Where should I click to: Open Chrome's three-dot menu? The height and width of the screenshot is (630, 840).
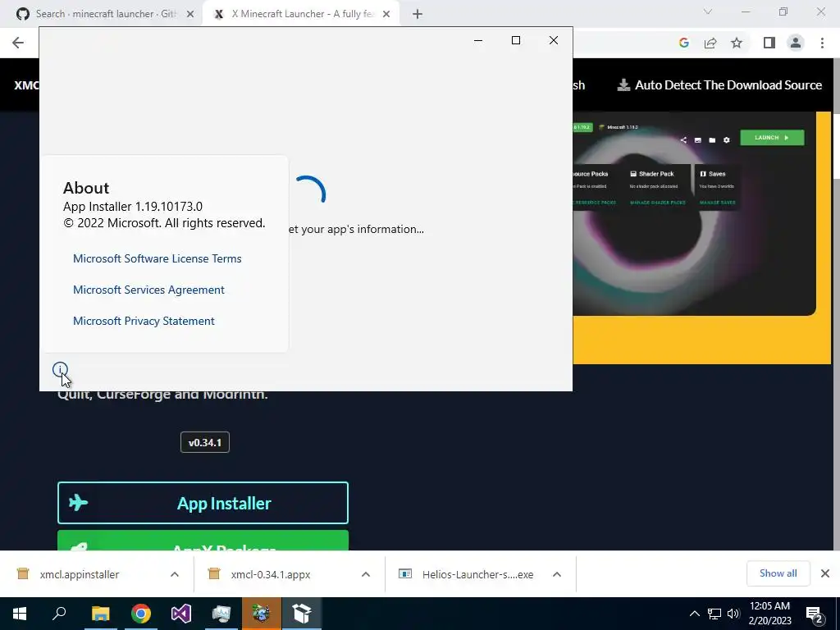822,43
